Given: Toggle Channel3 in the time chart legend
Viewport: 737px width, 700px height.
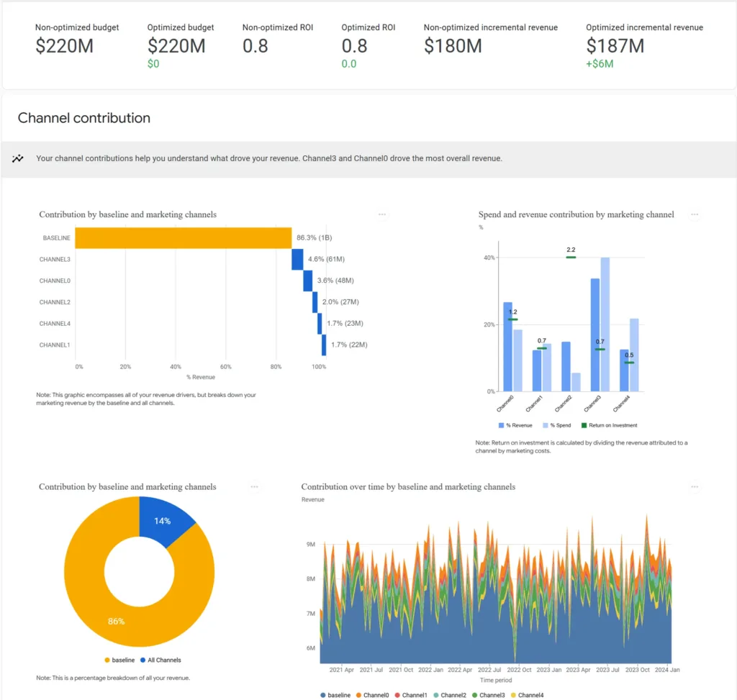Looking at the screenshot, I should pyautogui.click(x=488, y=695).
